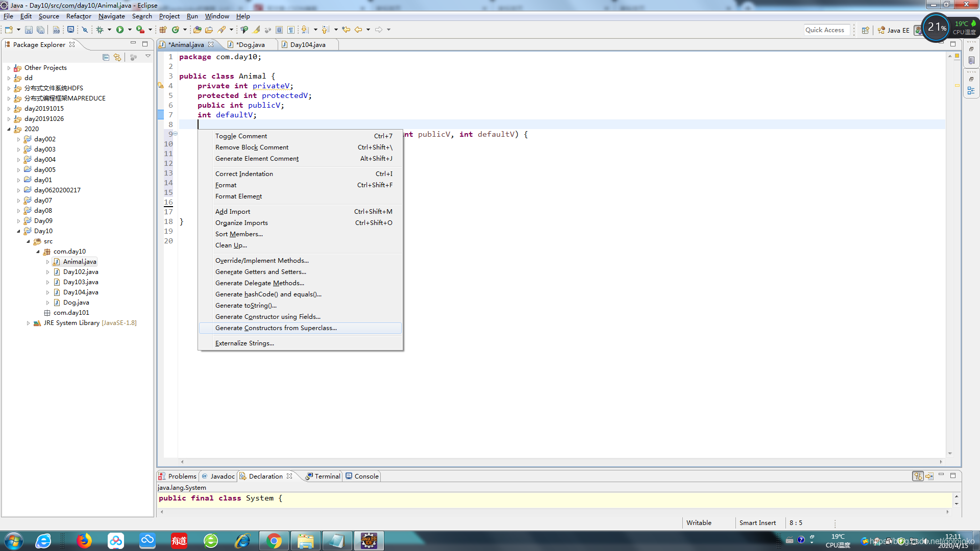Viewport: 980px width, 551px height.
Task: Open Package Explorer view menu dropdown
Action: coord(148,57)
